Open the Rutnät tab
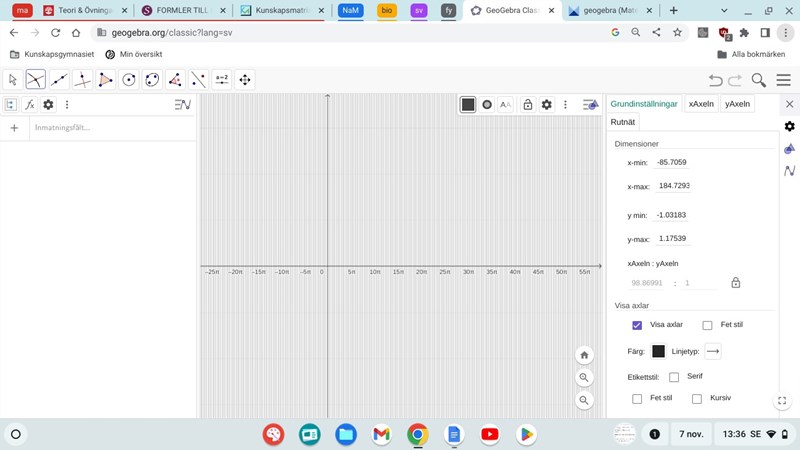The height and width of the screenshot is (450, 800). pyautogui.click(x=623, y=122)
